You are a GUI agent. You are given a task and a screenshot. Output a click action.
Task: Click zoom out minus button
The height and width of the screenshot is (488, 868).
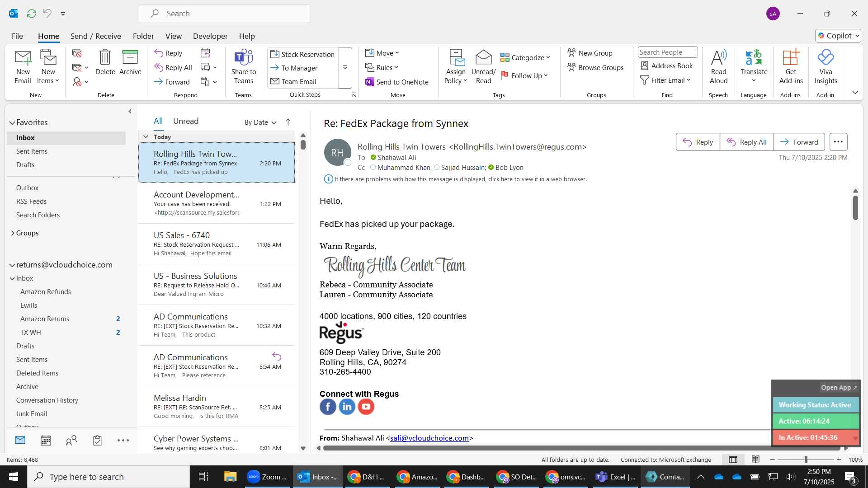click(x=772, y=460)
